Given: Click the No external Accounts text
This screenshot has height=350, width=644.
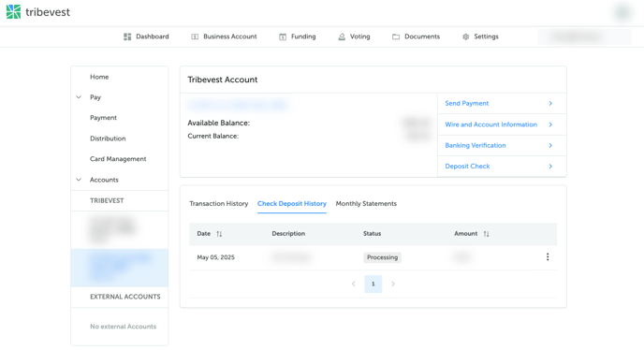Looking at the screenshot, I should click(124, 327).
